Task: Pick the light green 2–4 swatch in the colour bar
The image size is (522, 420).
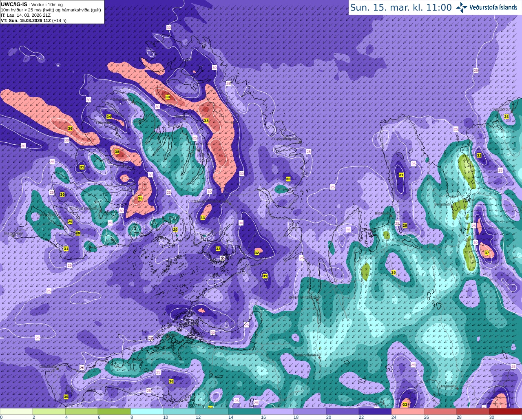Action: (49, 411)
